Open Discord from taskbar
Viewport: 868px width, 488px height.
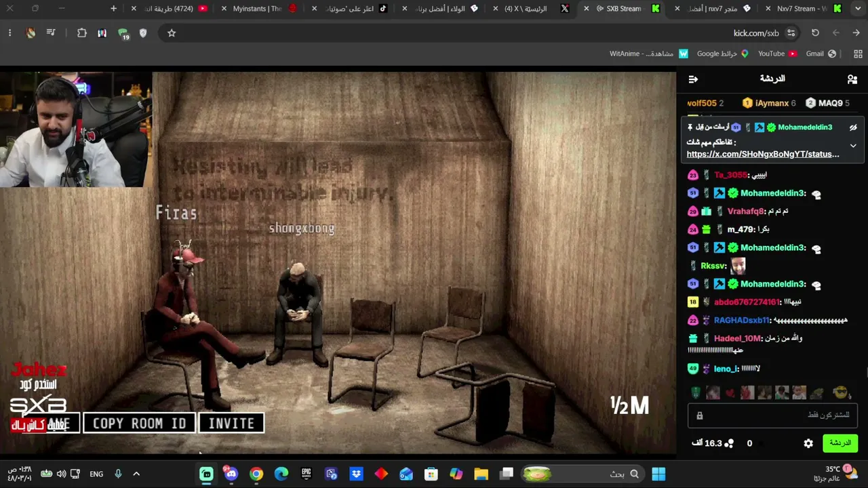click(231, 474)
